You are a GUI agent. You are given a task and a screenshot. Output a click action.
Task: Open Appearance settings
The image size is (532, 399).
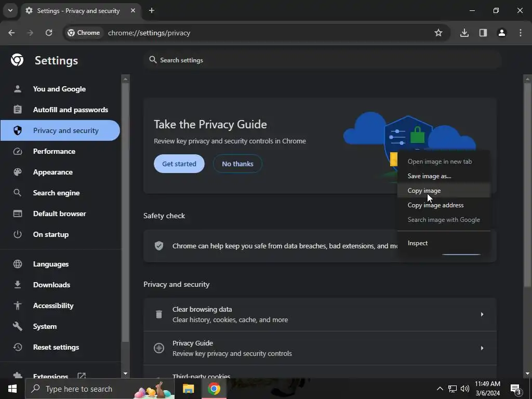point(60,172)
